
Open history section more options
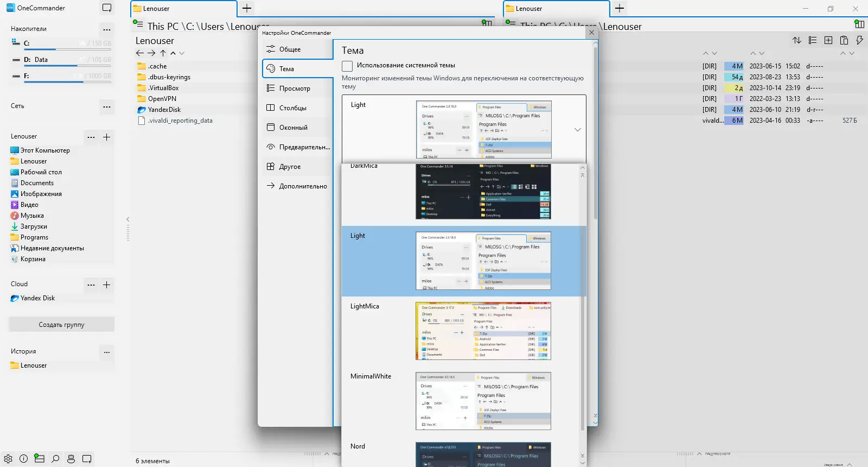tap(107, 352)
